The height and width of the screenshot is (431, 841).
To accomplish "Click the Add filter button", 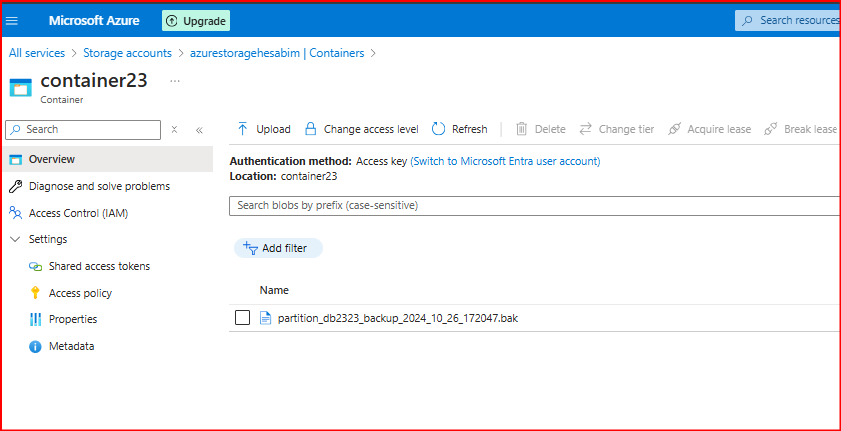I will point(278,248).
